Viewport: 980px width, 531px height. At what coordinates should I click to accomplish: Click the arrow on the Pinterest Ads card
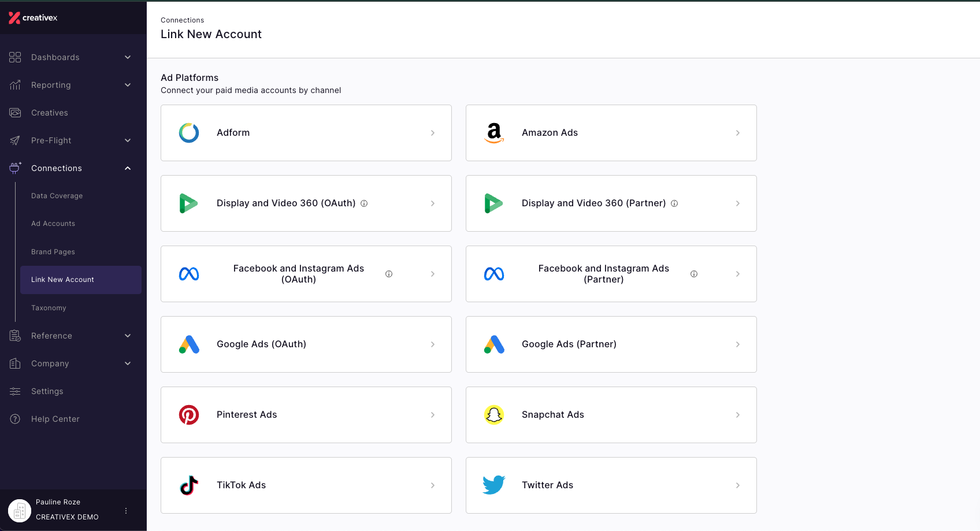pos(433,415)
